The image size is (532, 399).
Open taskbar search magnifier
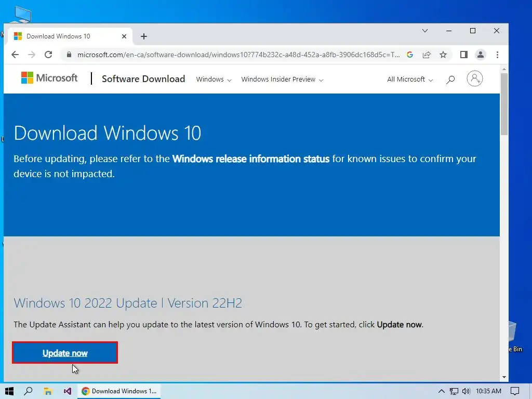coord(28,391)
